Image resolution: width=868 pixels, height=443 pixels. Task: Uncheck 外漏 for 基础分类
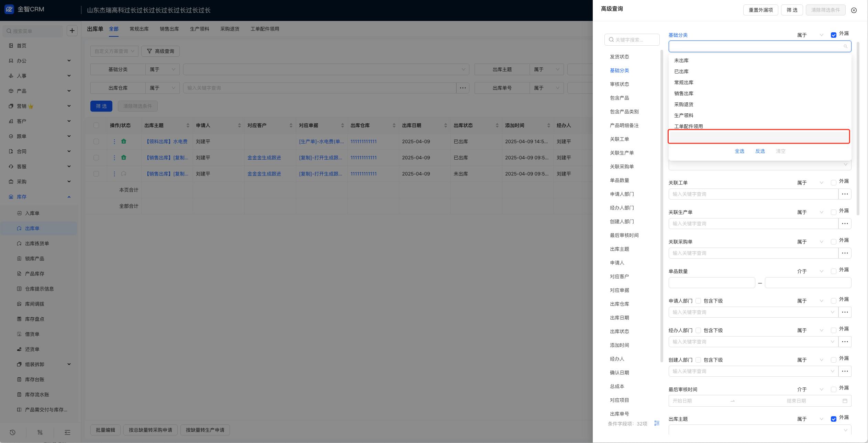(x=834, y=35)
